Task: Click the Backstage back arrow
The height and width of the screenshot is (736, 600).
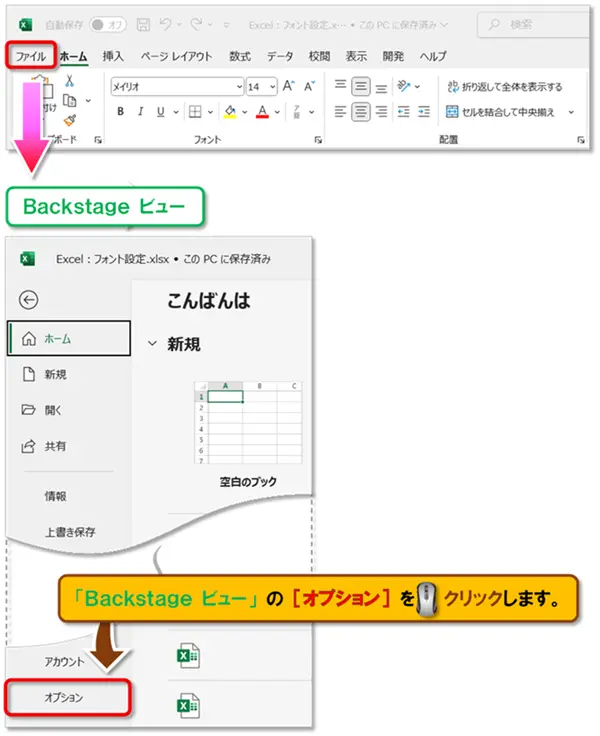Action: [x=29, y=300]
